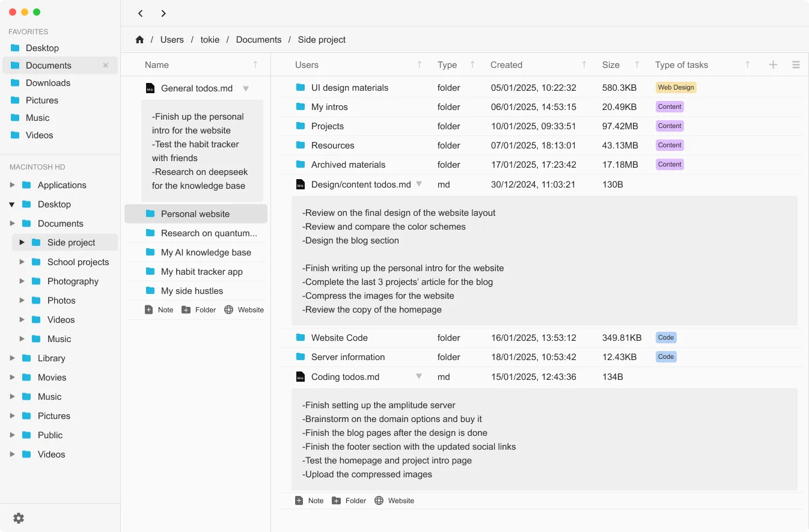
Task: Click the home icon in breadcrumb
Action: click(x=139, y=40)
